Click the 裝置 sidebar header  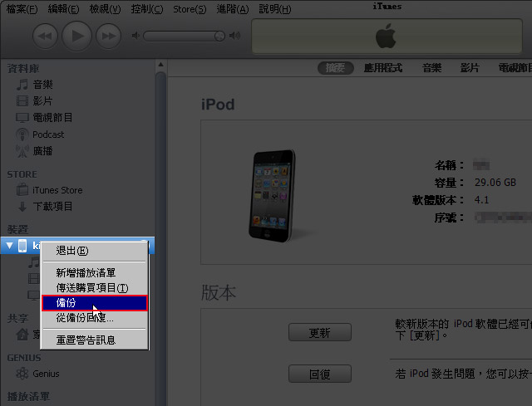pos(17,229)
